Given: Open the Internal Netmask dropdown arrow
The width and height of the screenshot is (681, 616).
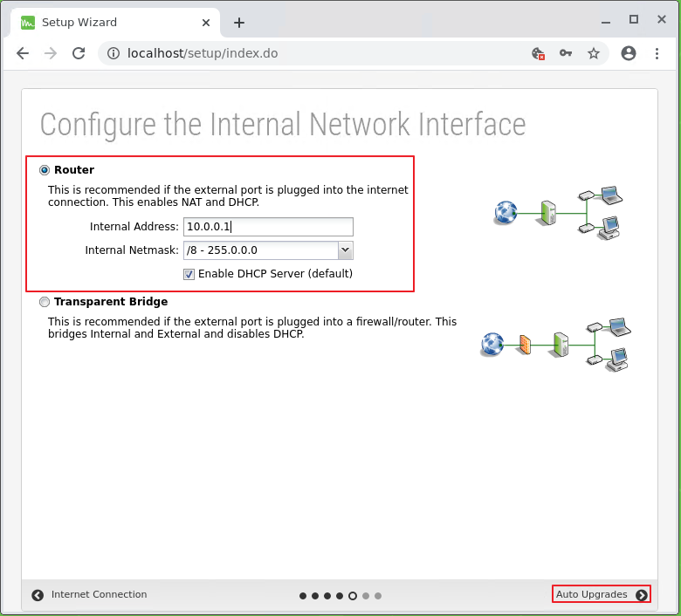Looking at the screenshot, I should tap(345, 250).
